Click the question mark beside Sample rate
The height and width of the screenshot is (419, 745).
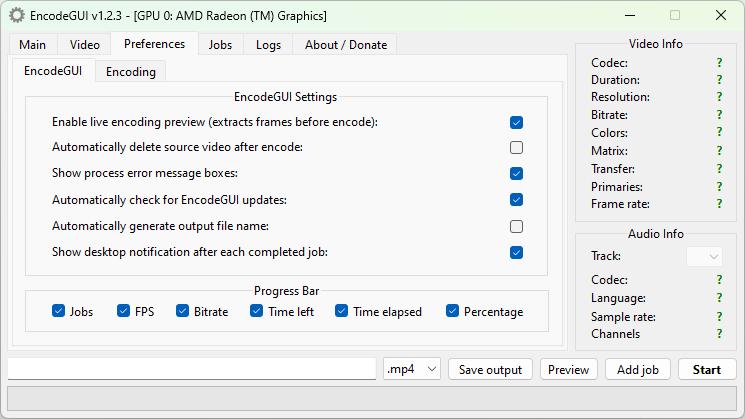[719, 316]
